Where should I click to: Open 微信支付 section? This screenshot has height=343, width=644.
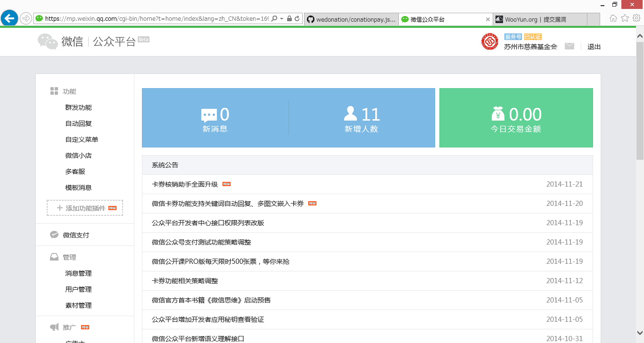pyautogui.click(x=76, y=235)
